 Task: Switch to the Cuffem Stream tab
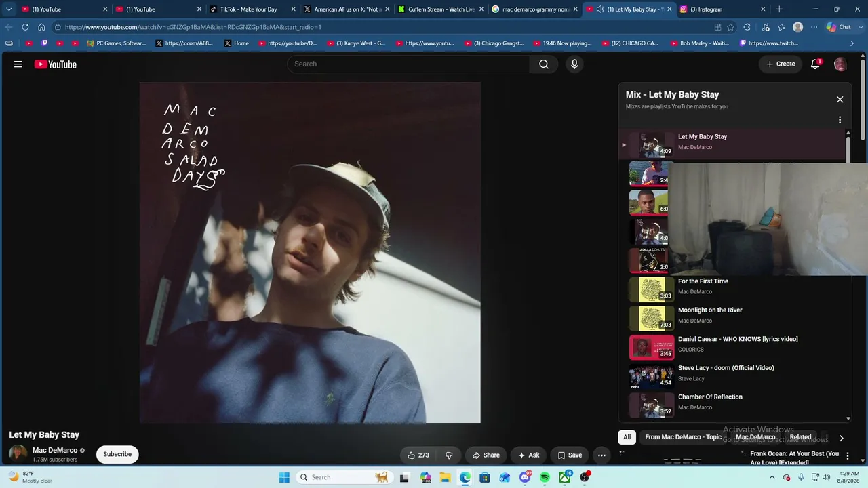tap(440, 9)
